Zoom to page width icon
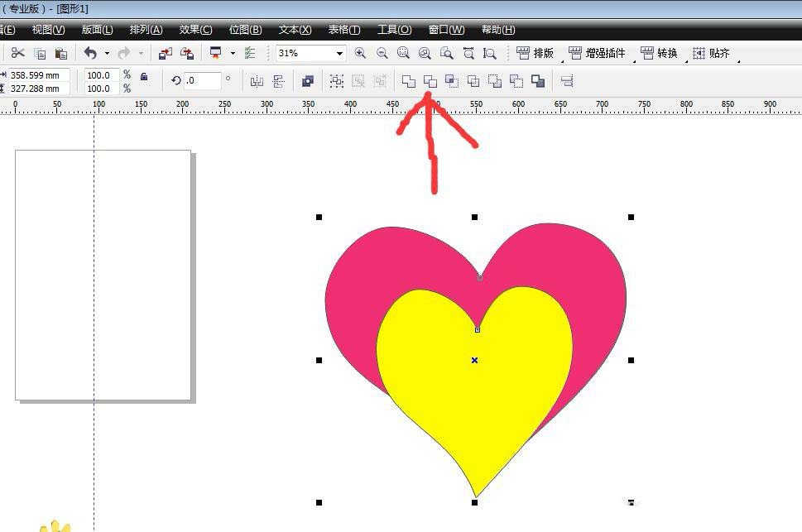 [468, 53]
